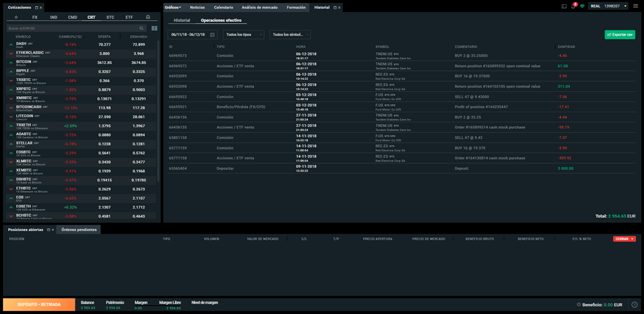Switch quotes to grid view icon
The width and height of the screenshot is (644, 314).
(155, 28)
